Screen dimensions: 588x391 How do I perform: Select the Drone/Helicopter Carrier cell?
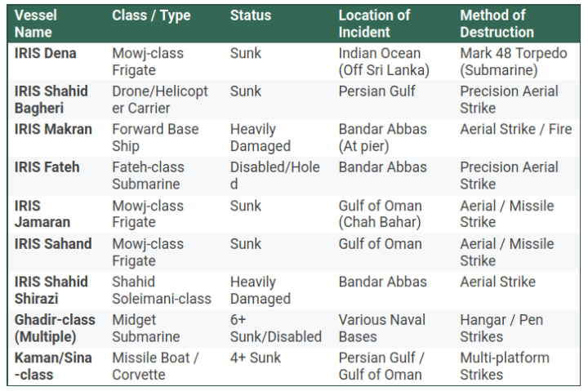coord(160,100)
